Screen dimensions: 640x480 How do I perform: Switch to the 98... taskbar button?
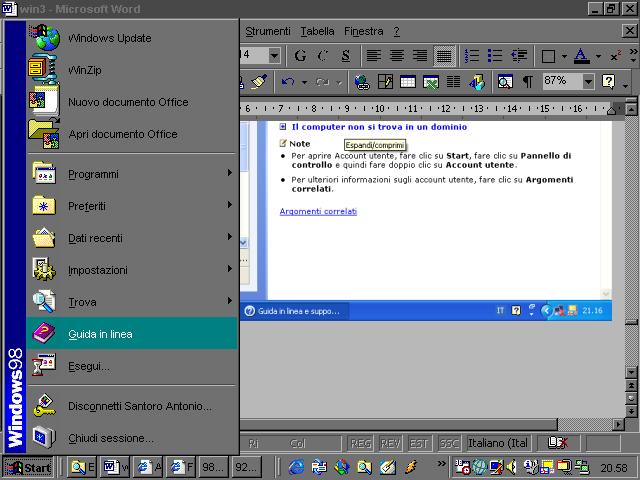pos(213,467)
